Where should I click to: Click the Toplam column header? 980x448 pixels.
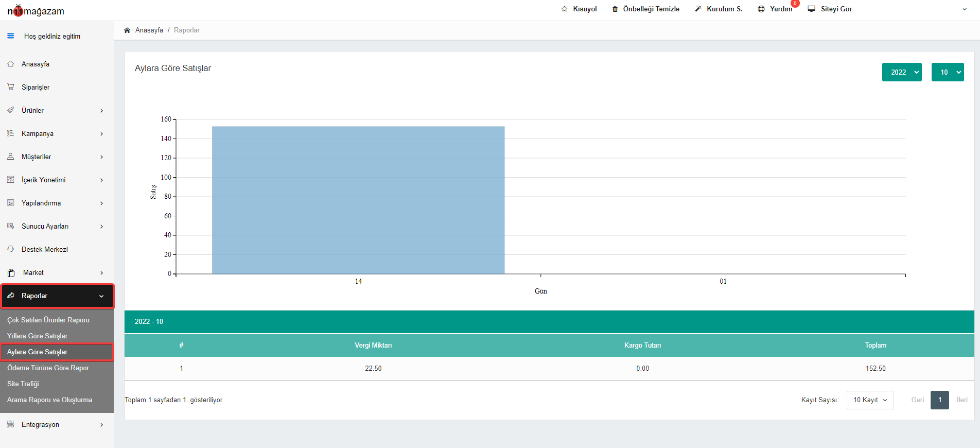pyautogui.click(x=876, y=345)
